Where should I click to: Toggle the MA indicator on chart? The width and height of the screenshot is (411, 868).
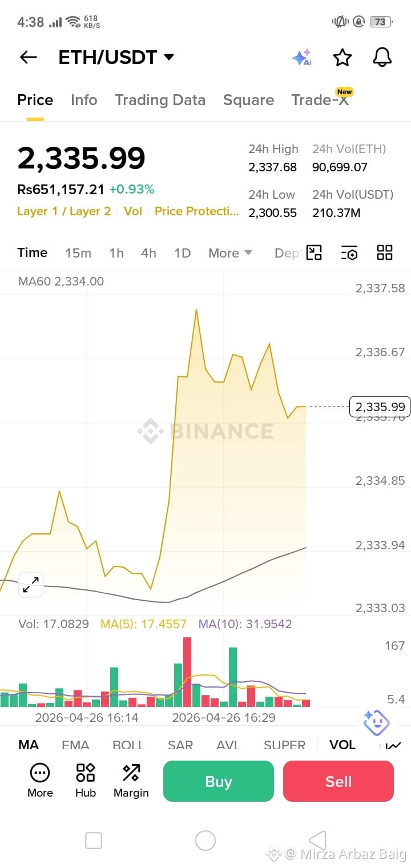(29, 745)
